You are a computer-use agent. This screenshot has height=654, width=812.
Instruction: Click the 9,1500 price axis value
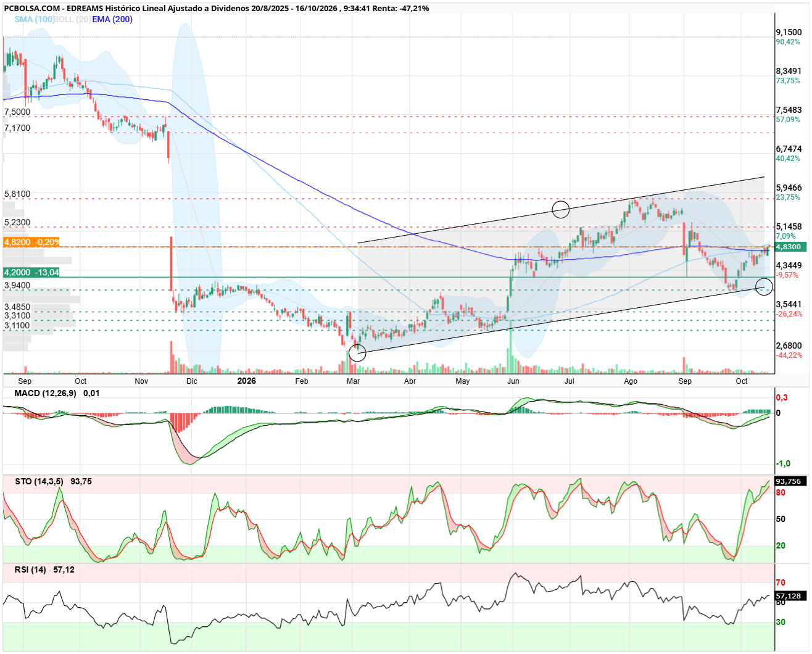[789, 33]
